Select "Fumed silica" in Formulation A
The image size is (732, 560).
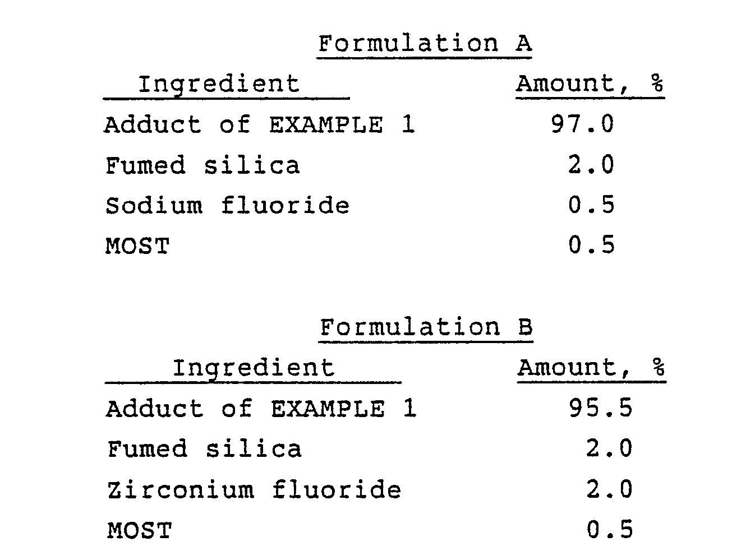pyautogui.click(x=202, y=165)
